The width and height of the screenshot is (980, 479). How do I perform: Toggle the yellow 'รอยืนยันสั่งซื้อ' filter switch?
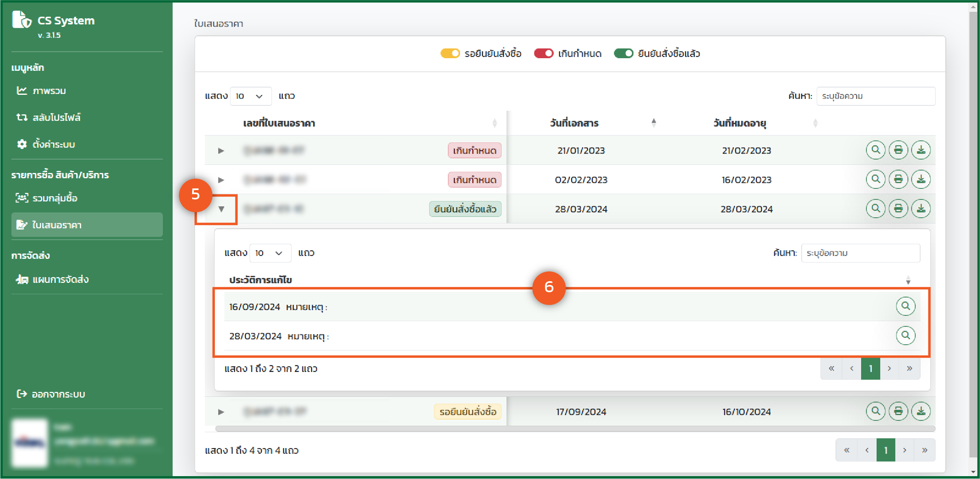(x=450, y=53)
